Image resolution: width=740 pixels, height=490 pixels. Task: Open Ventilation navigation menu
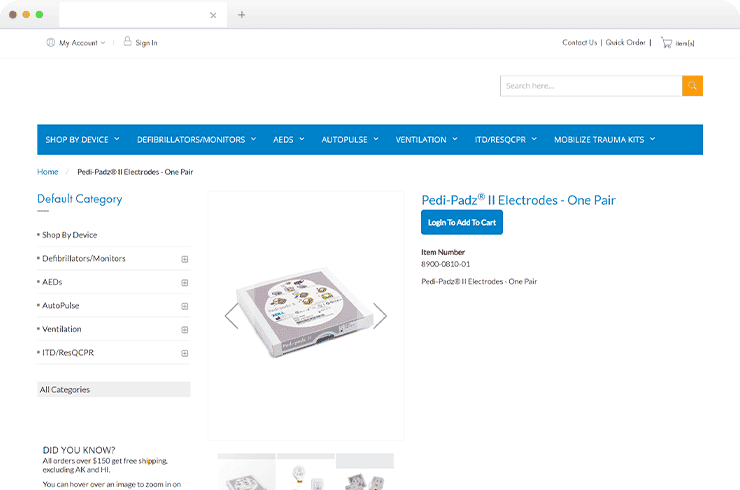426,140
